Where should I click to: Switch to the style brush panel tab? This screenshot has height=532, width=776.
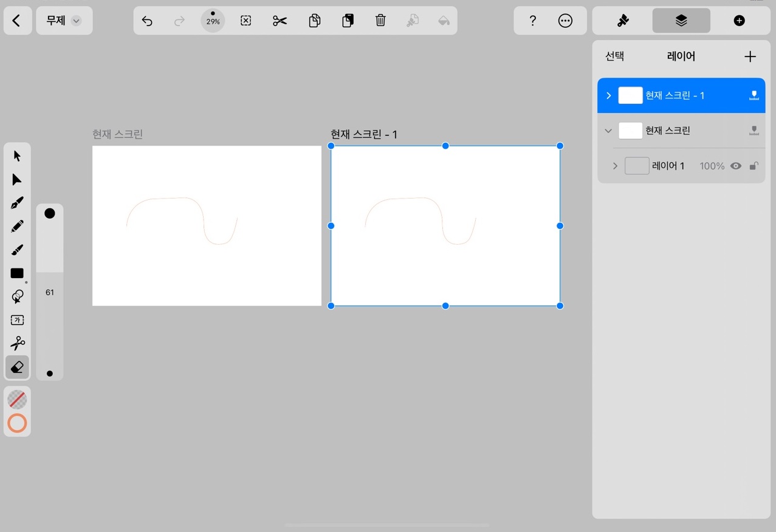click(x=623, y=21)
